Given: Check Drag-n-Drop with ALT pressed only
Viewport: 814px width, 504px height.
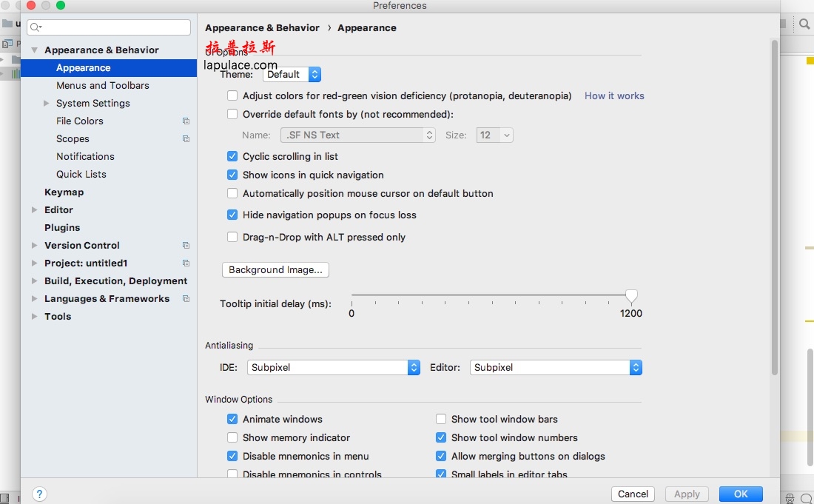Looking at the screenshot, I should pos(232,238).
